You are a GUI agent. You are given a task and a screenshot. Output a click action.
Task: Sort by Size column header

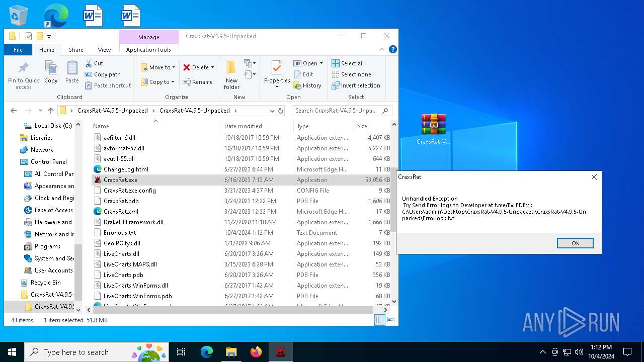[372, 126]
